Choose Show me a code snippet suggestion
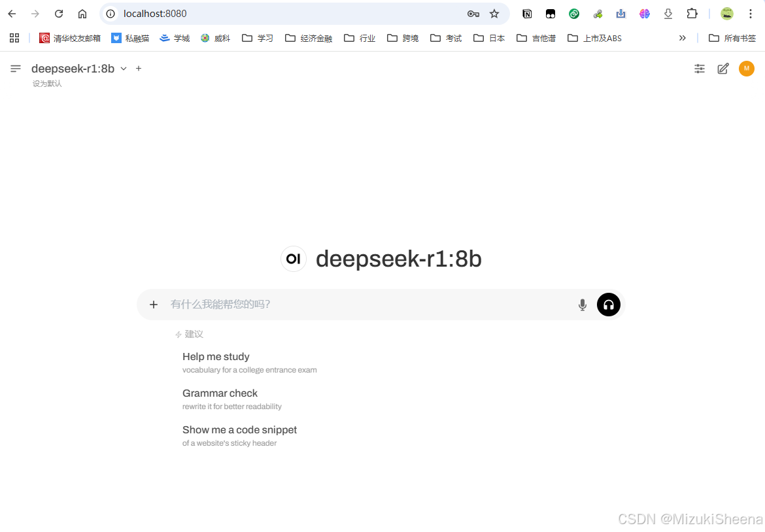This screenshot has width=765, height=532. [x=239, y=436]
